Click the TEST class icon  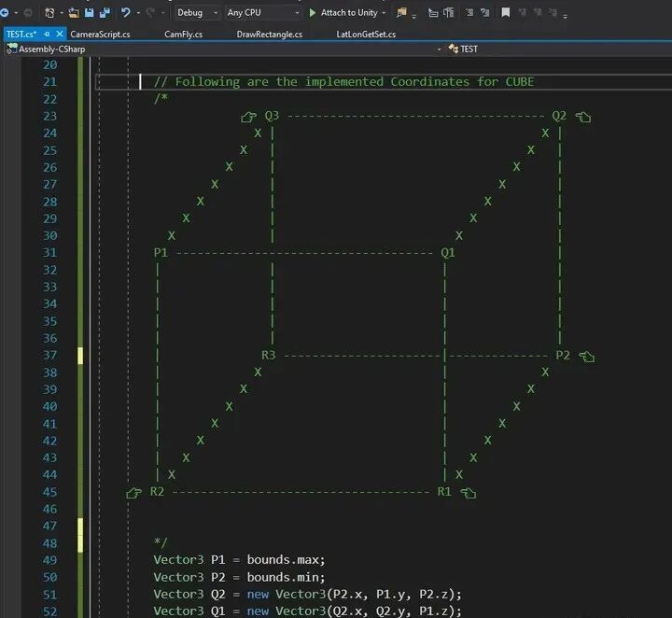tap(453, 49)
